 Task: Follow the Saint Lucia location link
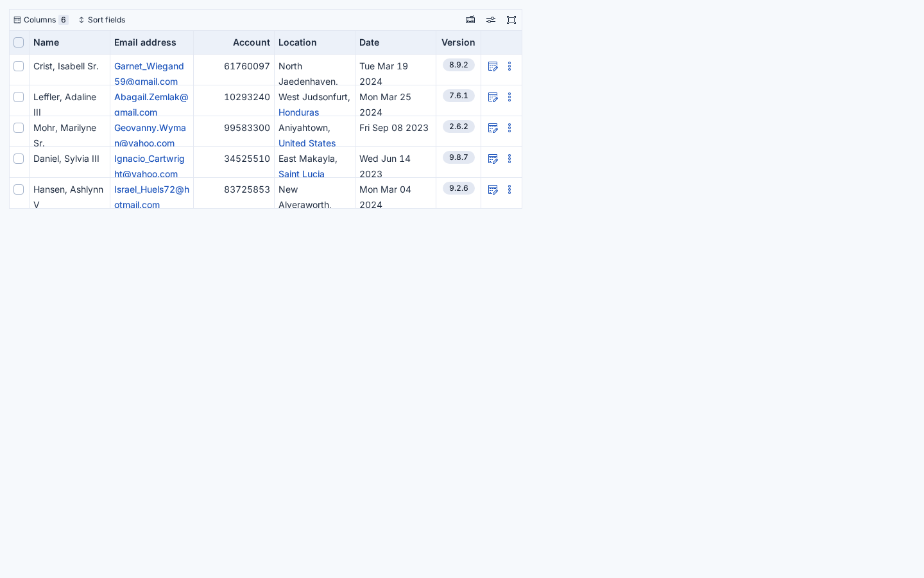pyautogui.click(x=302, y=174)
